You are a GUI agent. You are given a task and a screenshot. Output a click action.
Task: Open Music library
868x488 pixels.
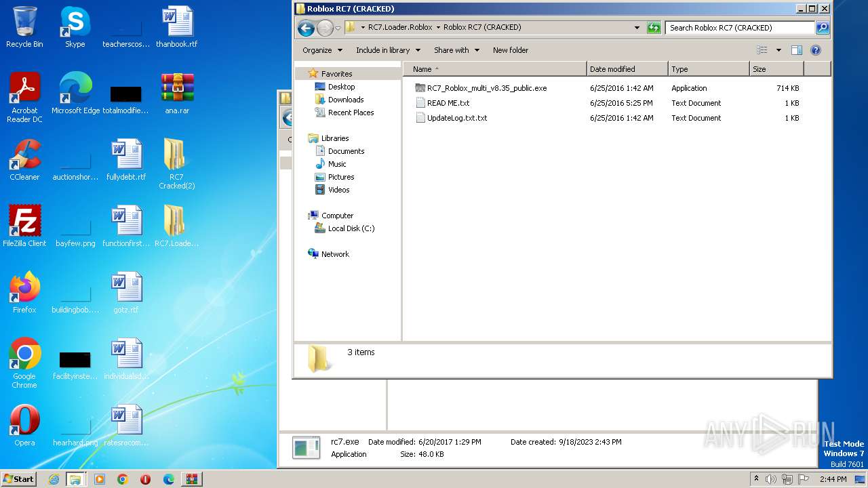pyautogui.click(x=337, y=164)
